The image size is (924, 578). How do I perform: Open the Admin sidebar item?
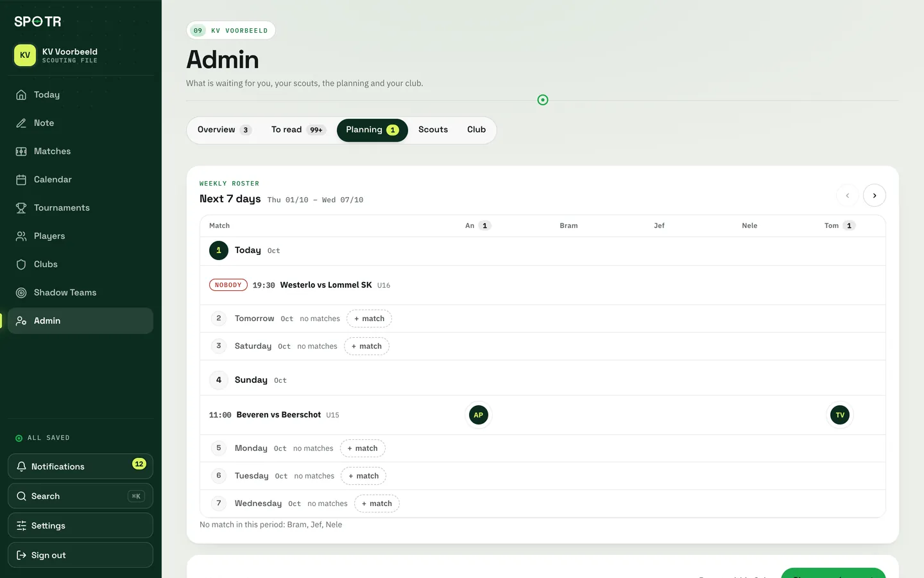pyautogui.click(x=80, y=320)
